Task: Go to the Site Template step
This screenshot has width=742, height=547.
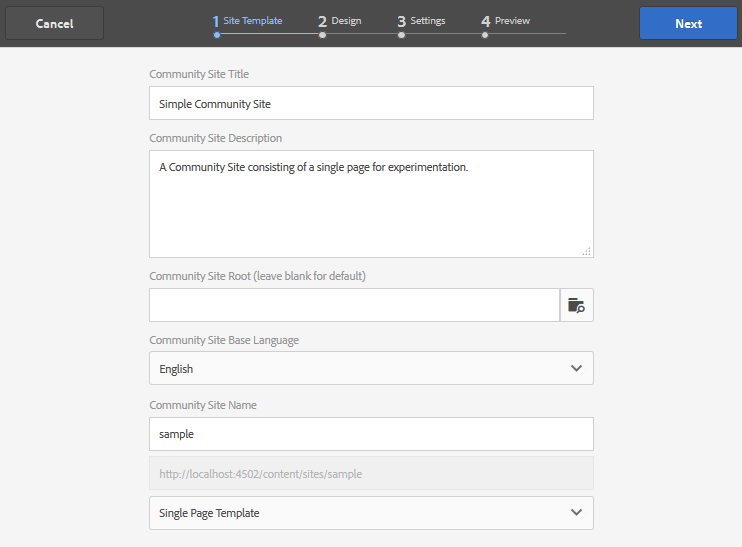Action: (x=248, y=21)
